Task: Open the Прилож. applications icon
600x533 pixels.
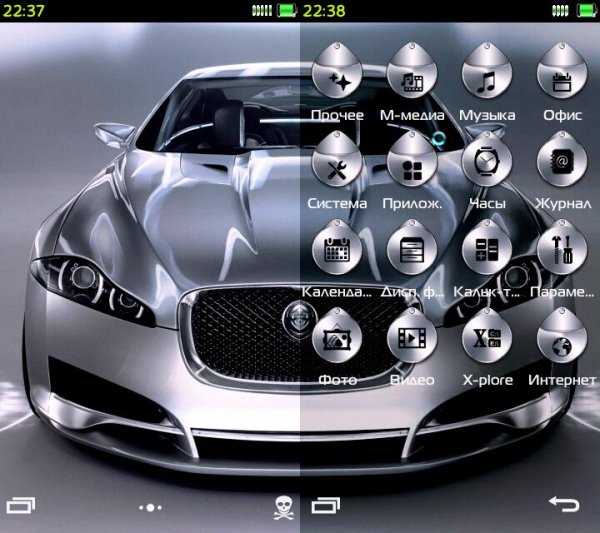Action: tap(412, 159)
